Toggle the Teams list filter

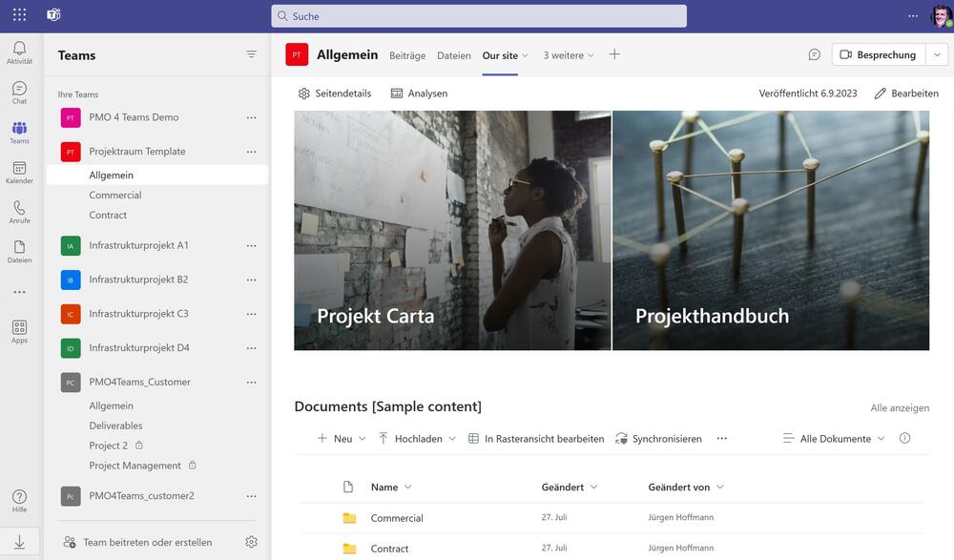coord(250,53)
